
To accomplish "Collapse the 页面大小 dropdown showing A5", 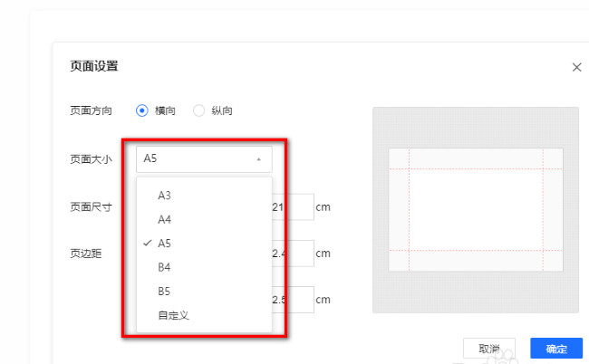I will [204, 158].
